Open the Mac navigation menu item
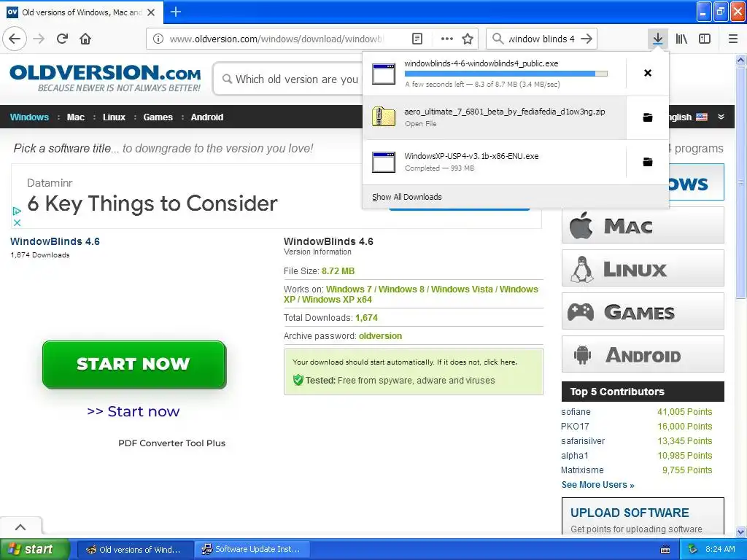 tap(76, 117)
